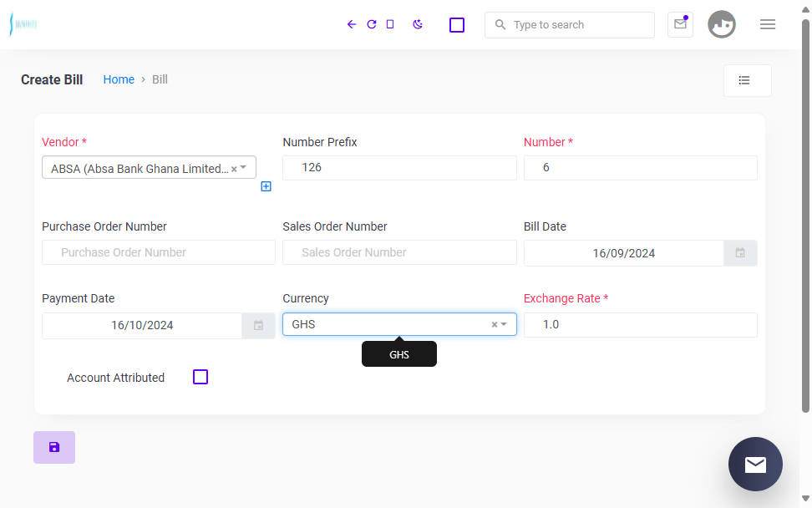Expand the Currency dropdown arrow

[504, 324]
